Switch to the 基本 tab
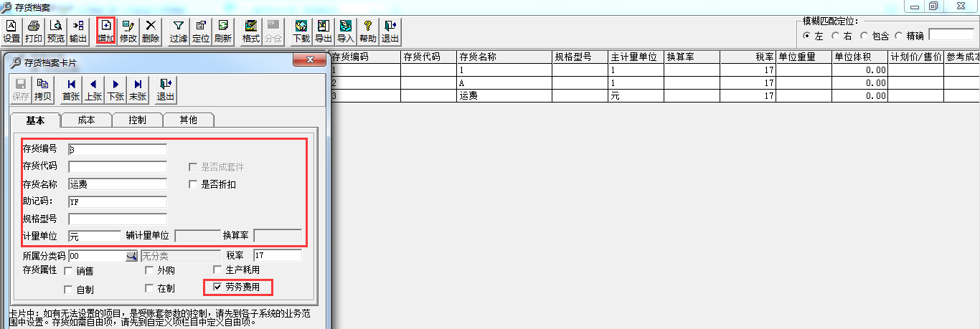This screenshot has height=329, width=980. point(34,120)
